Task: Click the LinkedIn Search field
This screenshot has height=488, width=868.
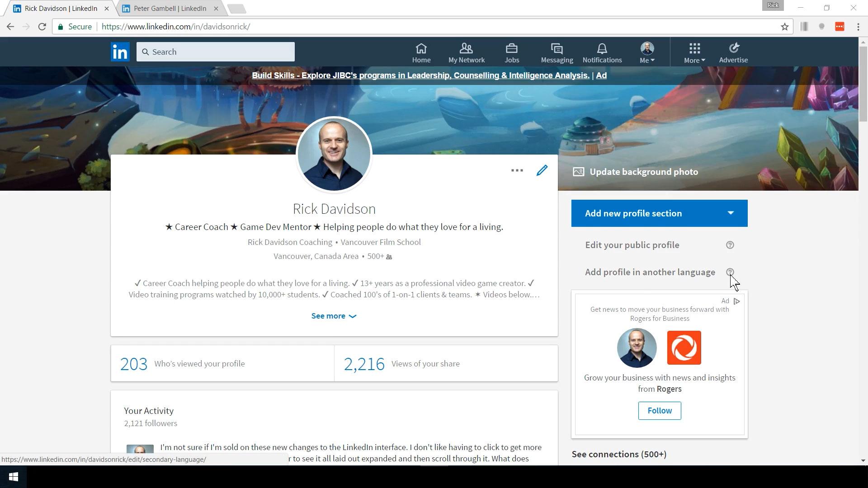Action: [216, 52]
